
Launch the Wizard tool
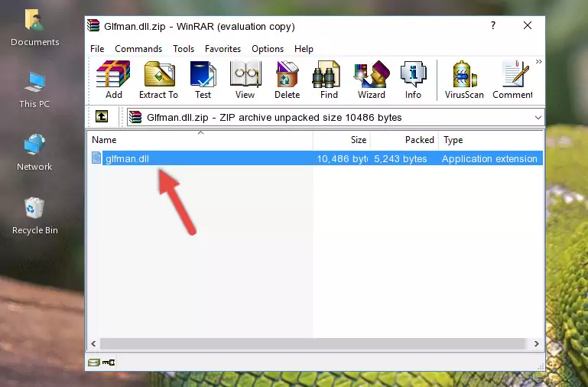pyautogui.click(x=372, y=80)
